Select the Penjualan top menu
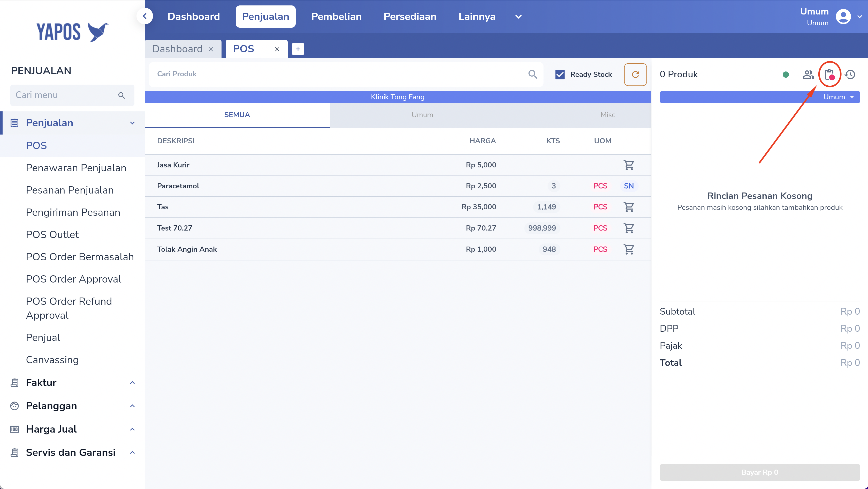 [265, 17]
